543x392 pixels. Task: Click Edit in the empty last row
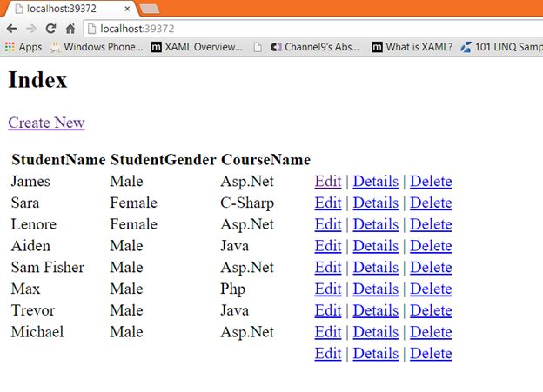(x=328, y=353)
